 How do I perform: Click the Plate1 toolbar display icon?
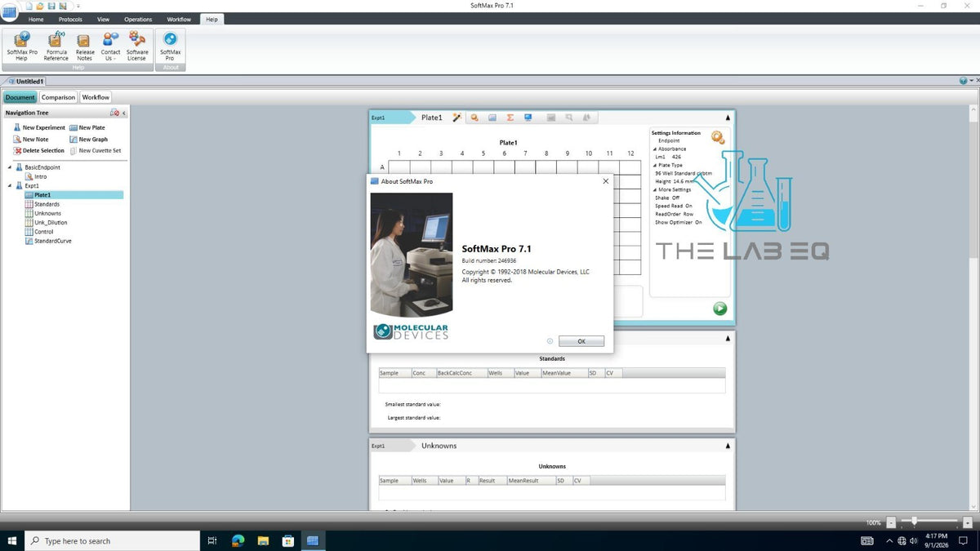coord(492,118)
